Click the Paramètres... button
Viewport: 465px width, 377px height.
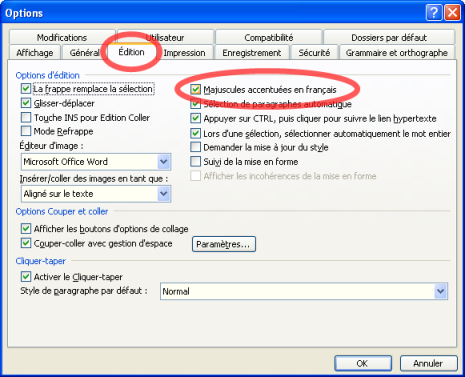click(x=224, y=244)
